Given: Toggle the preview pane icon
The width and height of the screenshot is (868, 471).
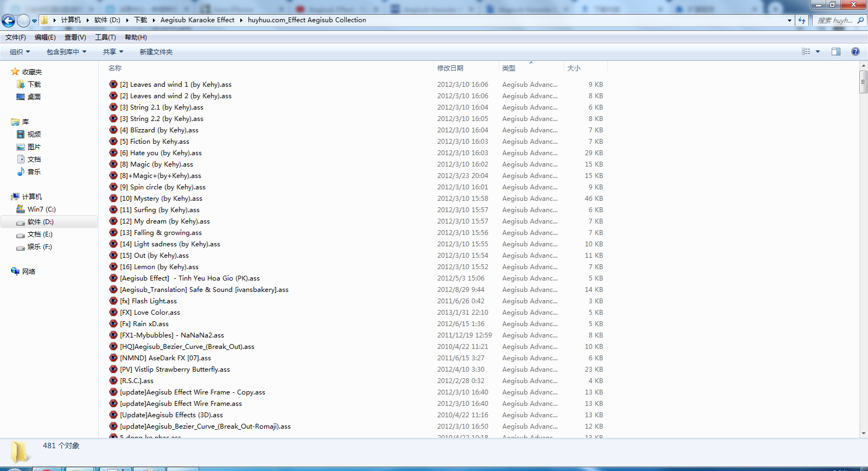Looking at the screenshot, I should (x=836, y=52).
